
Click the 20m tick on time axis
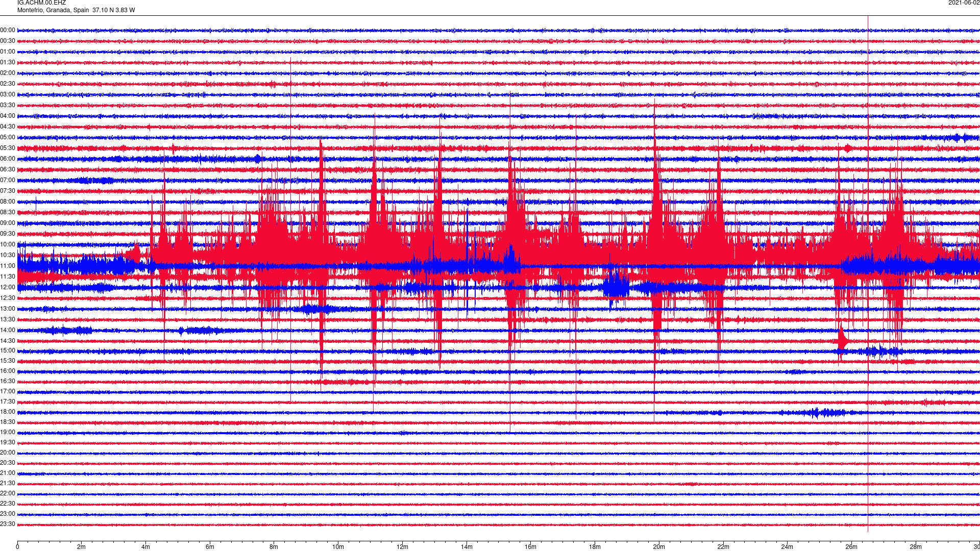pyautogui.click(x=659, y=547)
